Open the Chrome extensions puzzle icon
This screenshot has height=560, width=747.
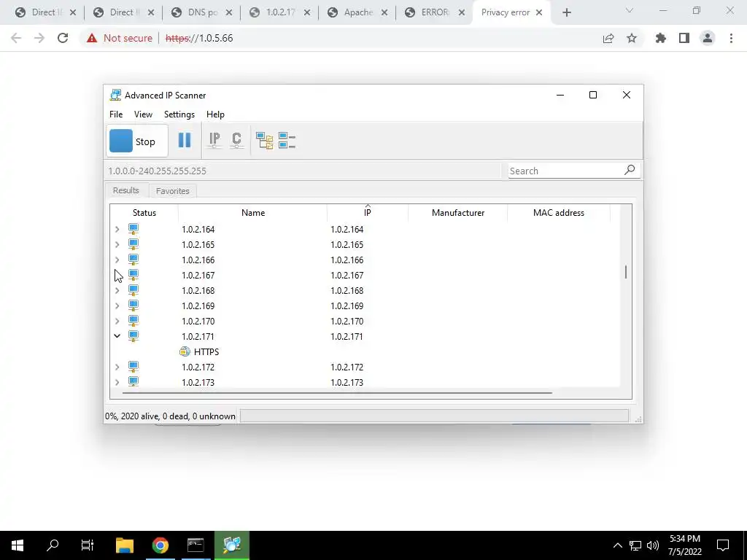click(661, 38)
